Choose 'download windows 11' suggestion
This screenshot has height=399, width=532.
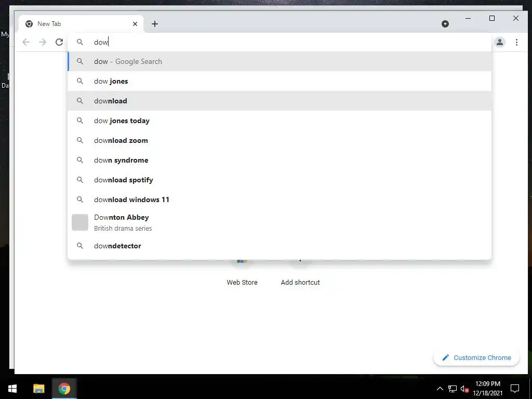tap(280, 199)
